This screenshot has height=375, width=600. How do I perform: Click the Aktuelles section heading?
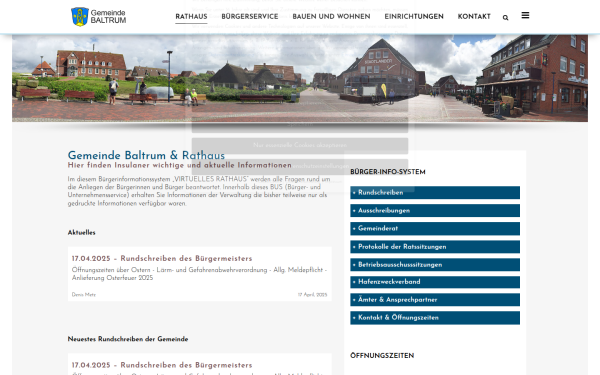pos(82,233)
